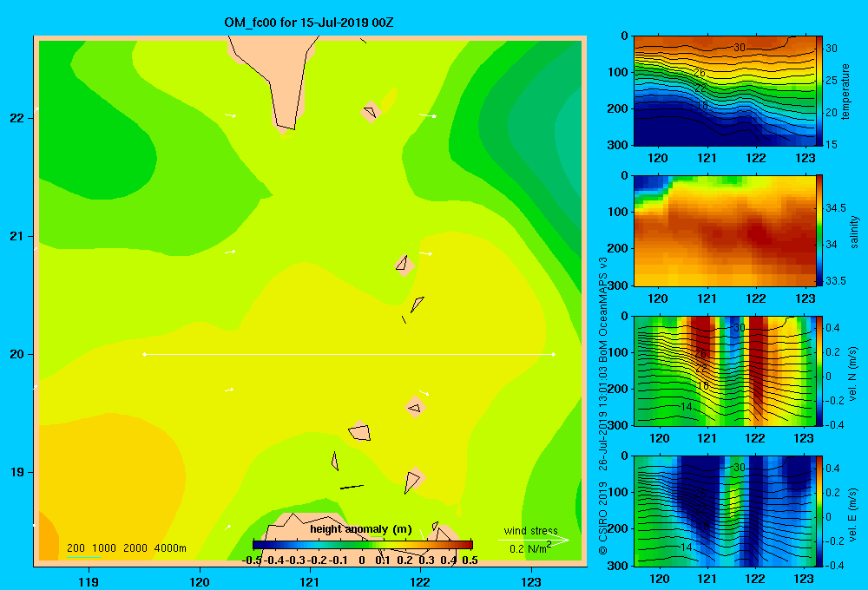Click the salinity color scale bar
Viewport: 868px width, 590px height.
pyautogui.click(x=819, y=231)
